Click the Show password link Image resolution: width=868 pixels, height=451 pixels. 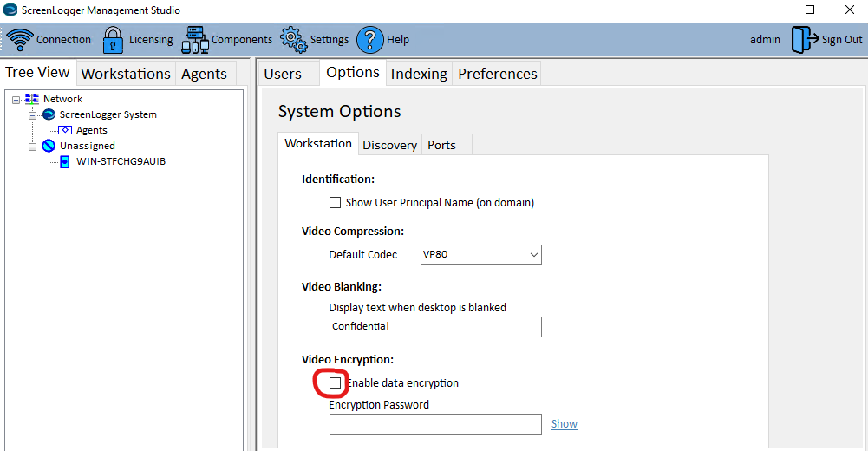coord(564,424)
